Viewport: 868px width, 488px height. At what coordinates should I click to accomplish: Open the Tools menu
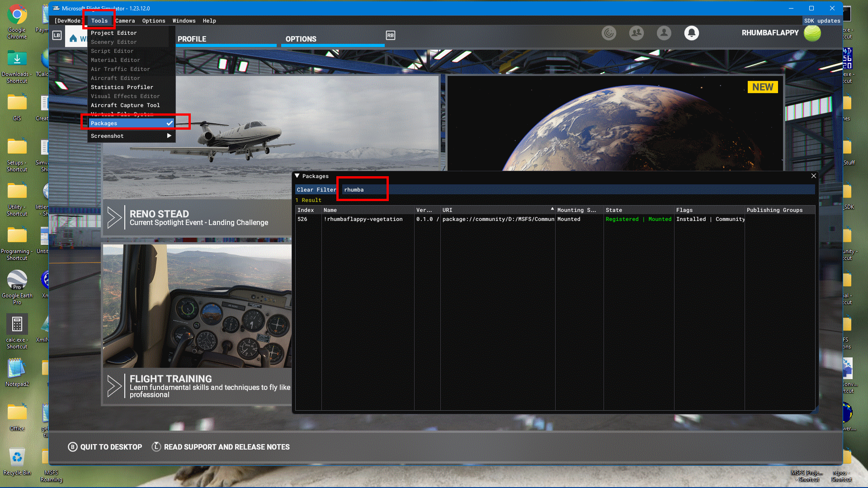99,21
